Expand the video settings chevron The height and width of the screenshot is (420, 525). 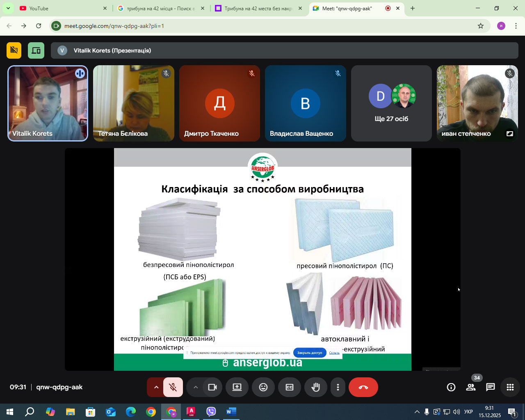[x=196, y=387]
